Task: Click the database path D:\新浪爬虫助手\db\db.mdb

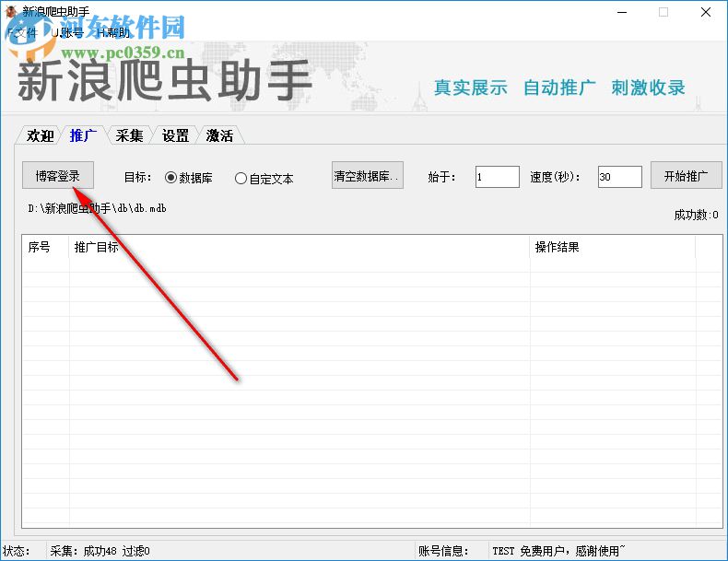Action: click(97, 208)
